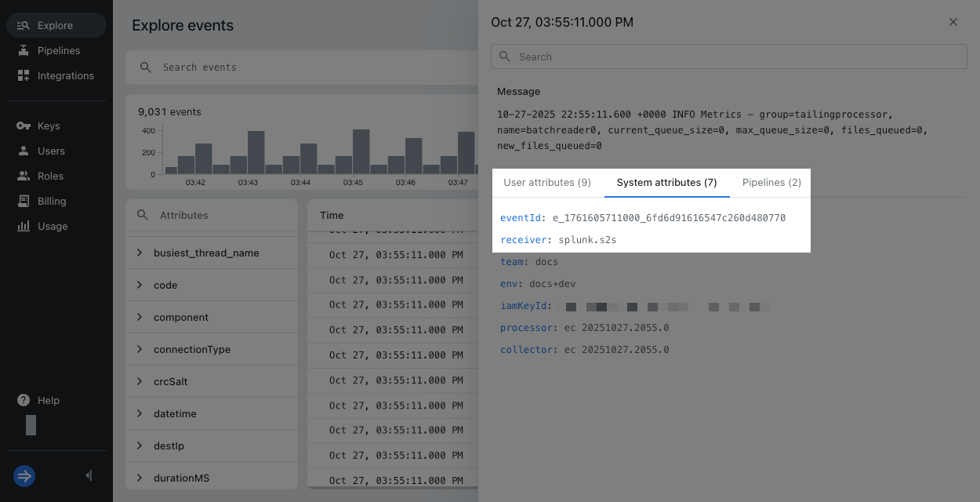This screenshot has height=502, width=980.
Task: Open the Integrations section in the sidebar
Action: pos(65,75)
